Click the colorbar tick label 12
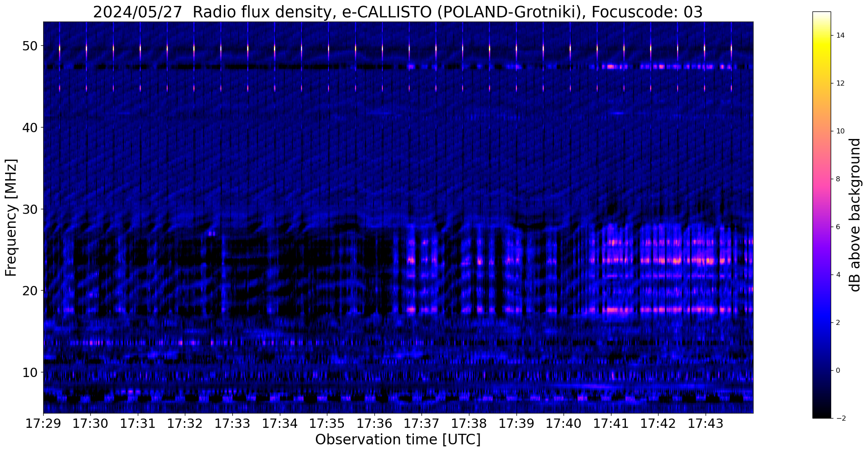 840,83
